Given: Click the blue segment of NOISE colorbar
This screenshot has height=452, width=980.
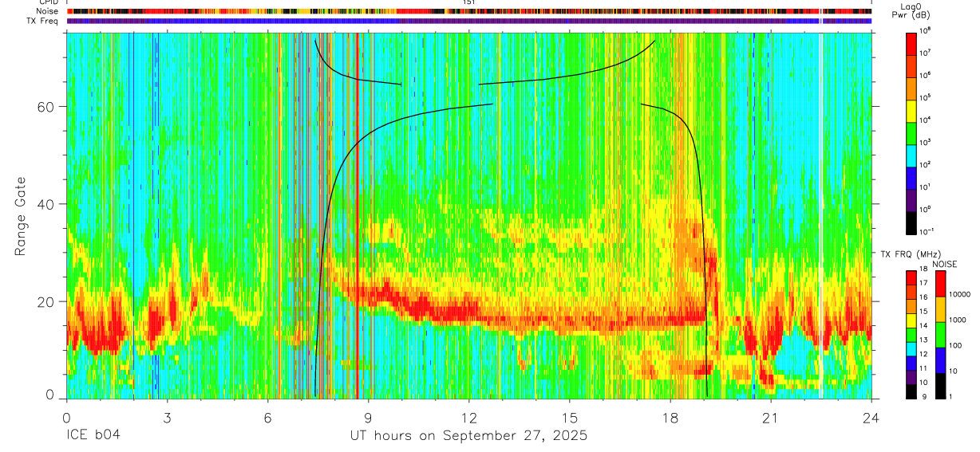Looking at the screenshot, I should pyautogui.click(x=941, y=360).
